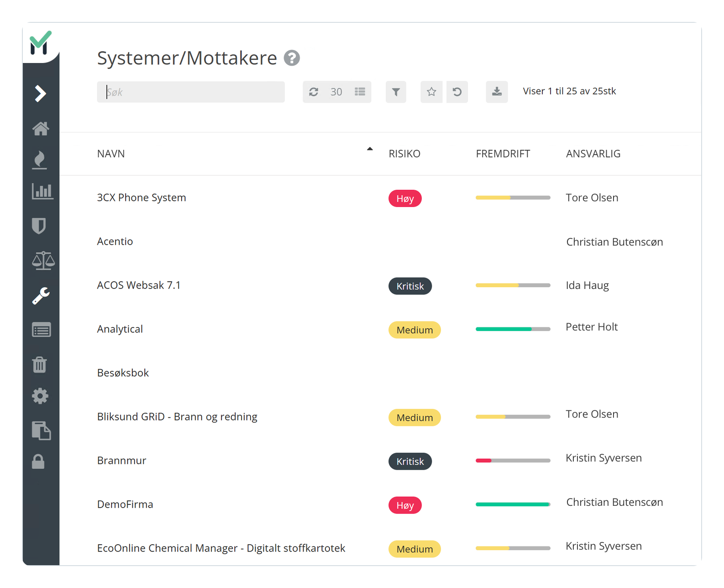
Task: Click into the Søk search field
Action: point(191,92)
